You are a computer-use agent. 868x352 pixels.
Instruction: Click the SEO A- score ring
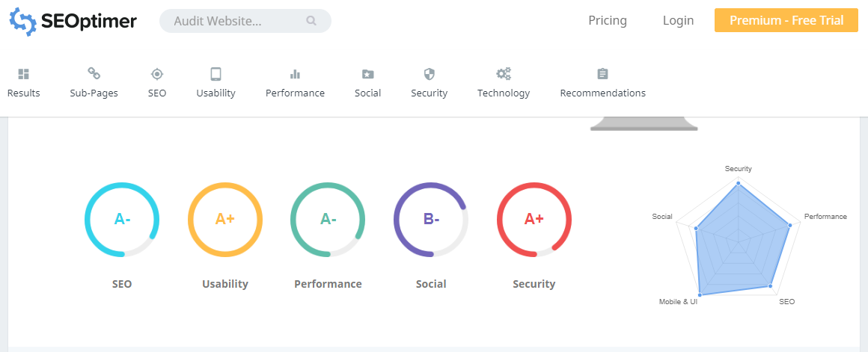122,220
